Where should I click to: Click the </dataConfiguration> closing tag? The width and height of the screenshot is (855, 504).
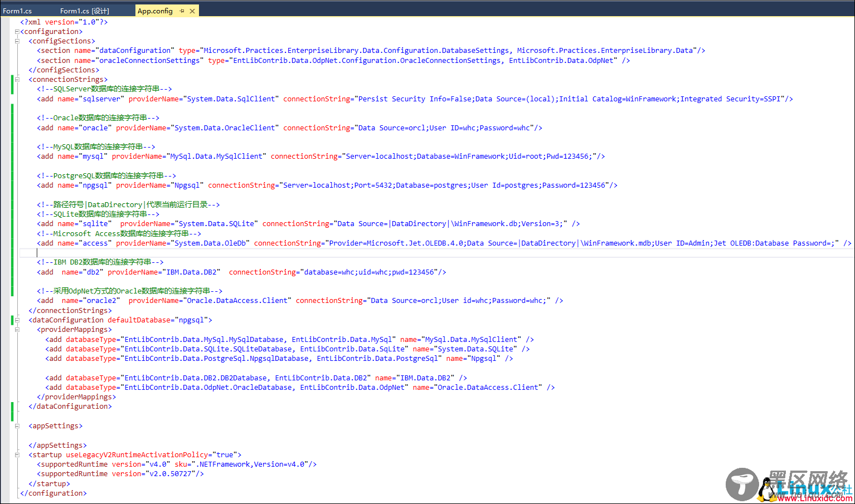coord(70,407)
